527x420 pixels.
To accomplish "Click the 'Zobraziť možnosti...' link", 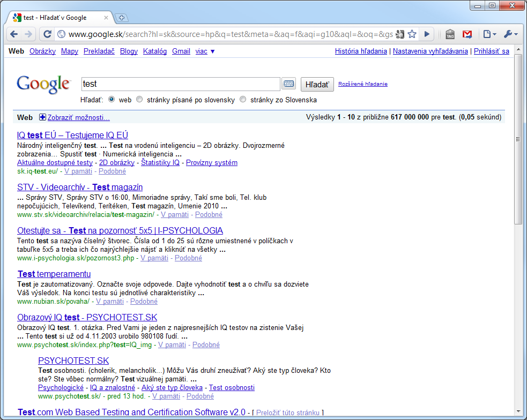I will point(79,117).
